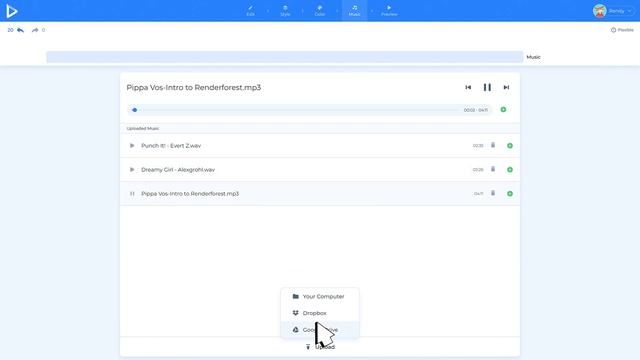Go to the Style step
Image resolution: width=640 pixels, height=360 pixels.
[285, 11]
